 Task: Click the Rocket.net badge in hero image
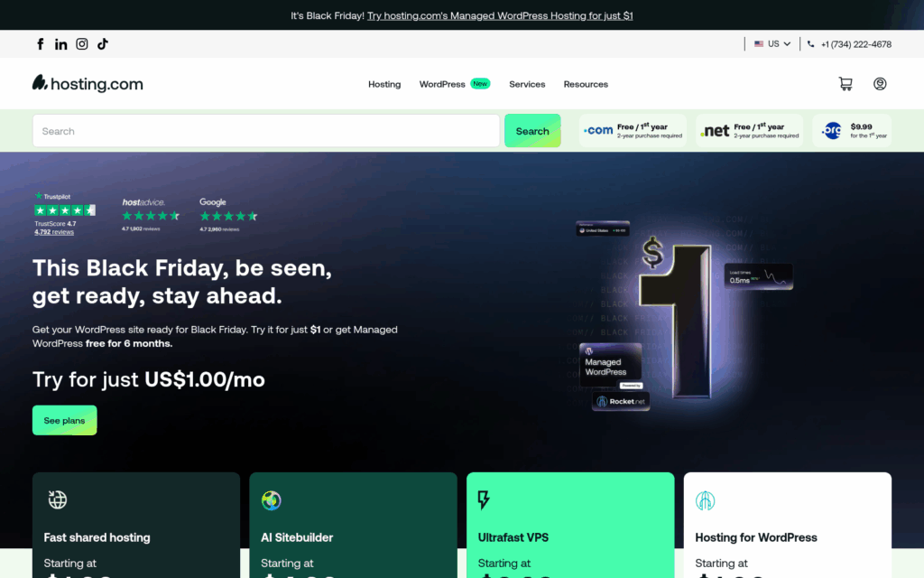click(621, 401)
